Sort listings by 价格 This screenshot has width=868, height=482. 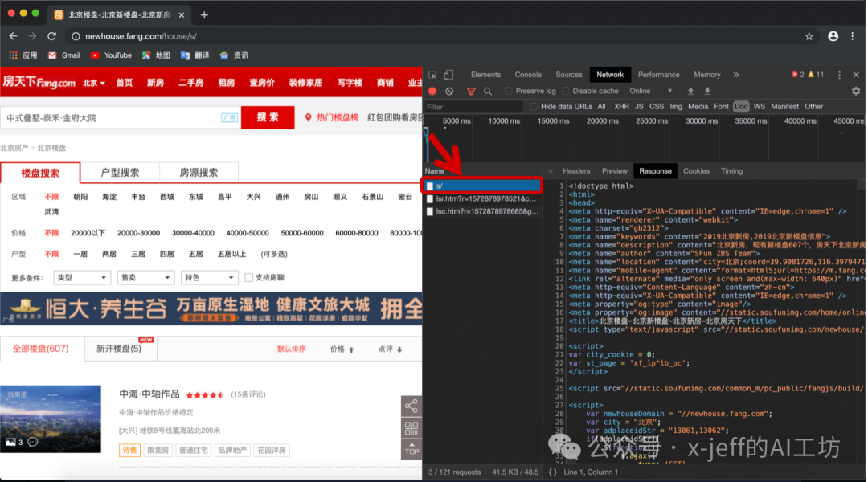[342, 349]
